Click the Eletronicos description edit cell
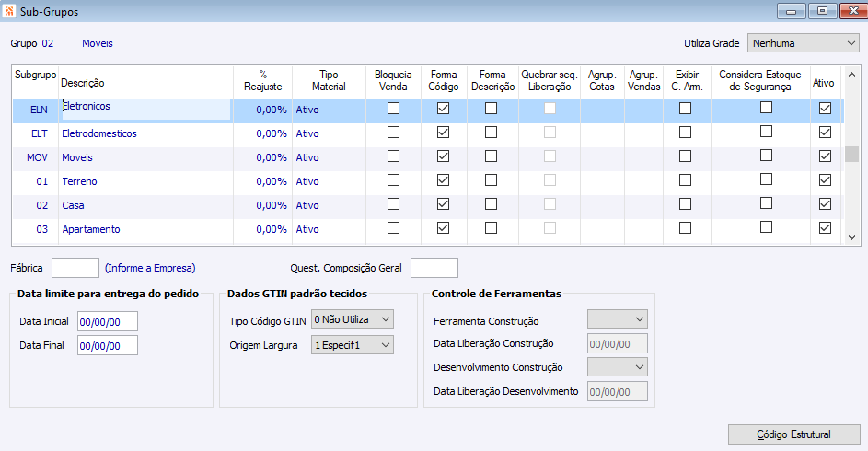 point(146,110)
